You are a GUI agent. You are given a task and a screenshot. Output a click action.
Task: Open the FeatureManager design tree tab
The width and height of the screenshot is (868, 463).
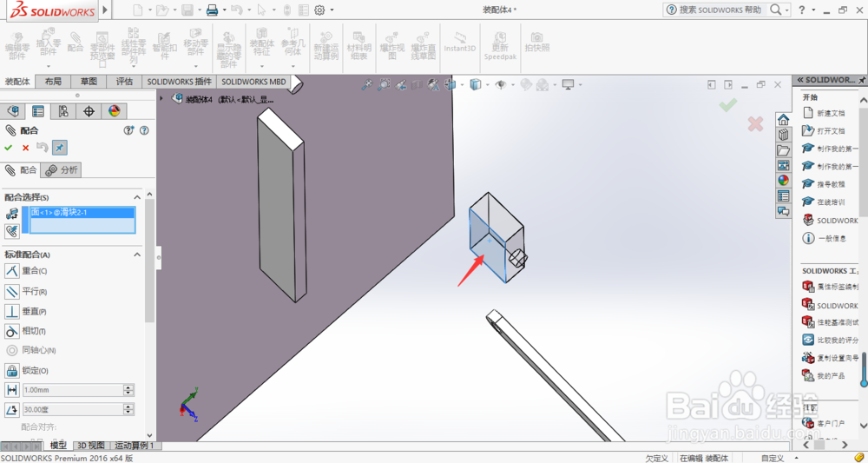tap(13, 111)
